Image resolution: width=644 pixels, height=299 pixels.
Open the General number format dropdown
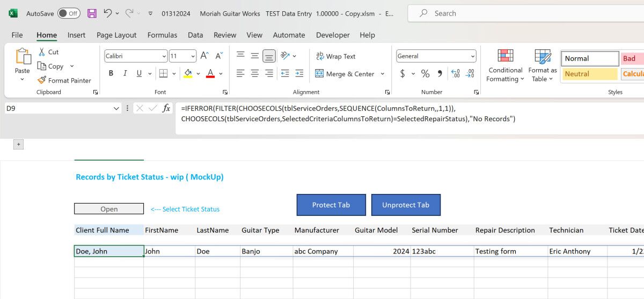click(472, 56)
